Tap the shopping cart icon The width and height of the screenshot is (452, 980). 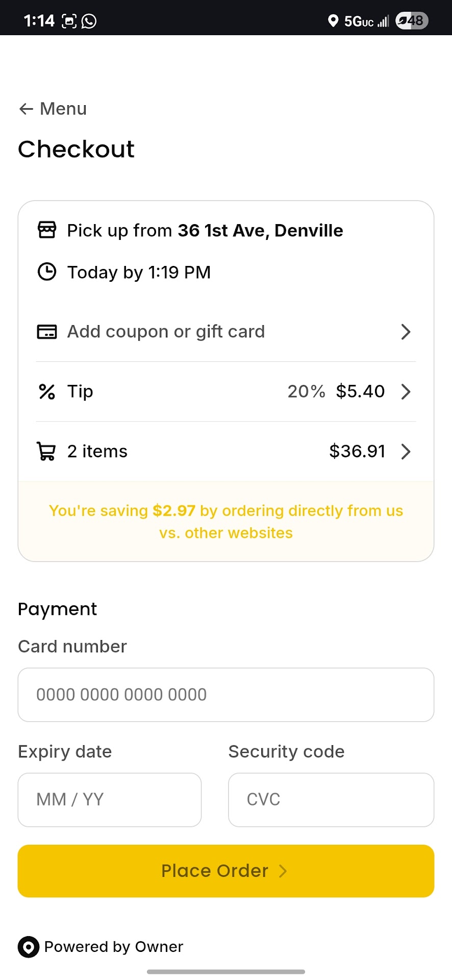[x=46, y=451]
